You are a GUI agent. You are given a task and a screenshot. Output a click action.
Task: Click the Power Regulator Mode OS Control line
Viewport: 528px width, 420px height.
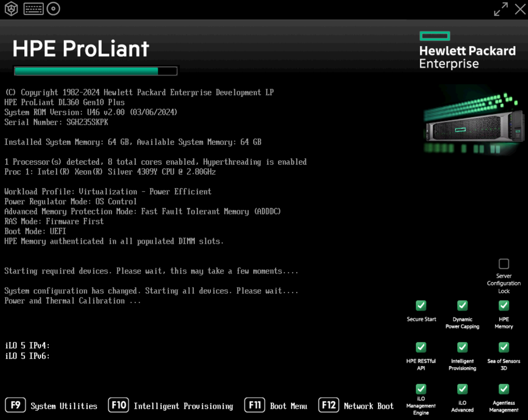70,202
